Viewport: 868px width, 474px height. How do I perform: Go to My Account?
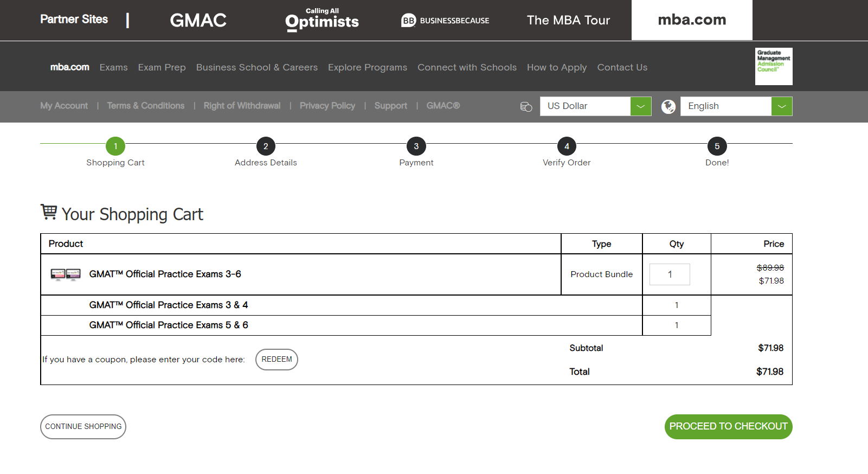[x=64, y=106]
